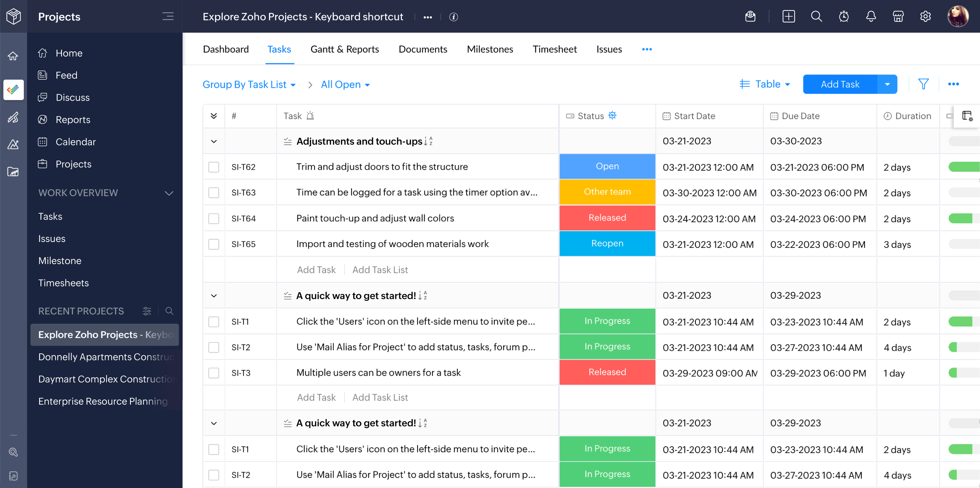Open the global search magnifier icon
The height and width of the screenshot is (488, 980).
816,17
